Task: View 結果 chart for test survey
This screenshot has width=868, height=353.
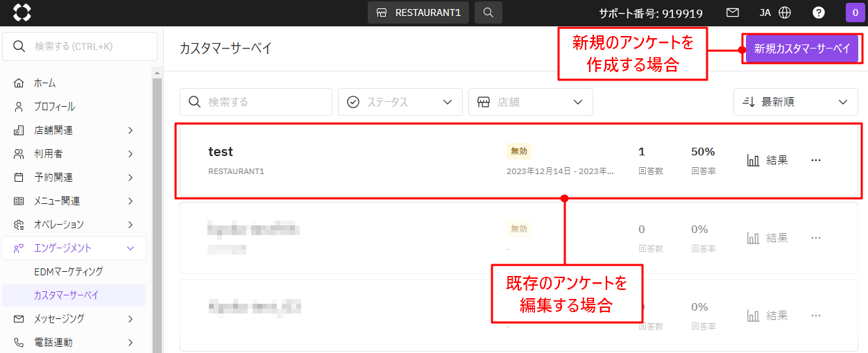Action: 767,160
